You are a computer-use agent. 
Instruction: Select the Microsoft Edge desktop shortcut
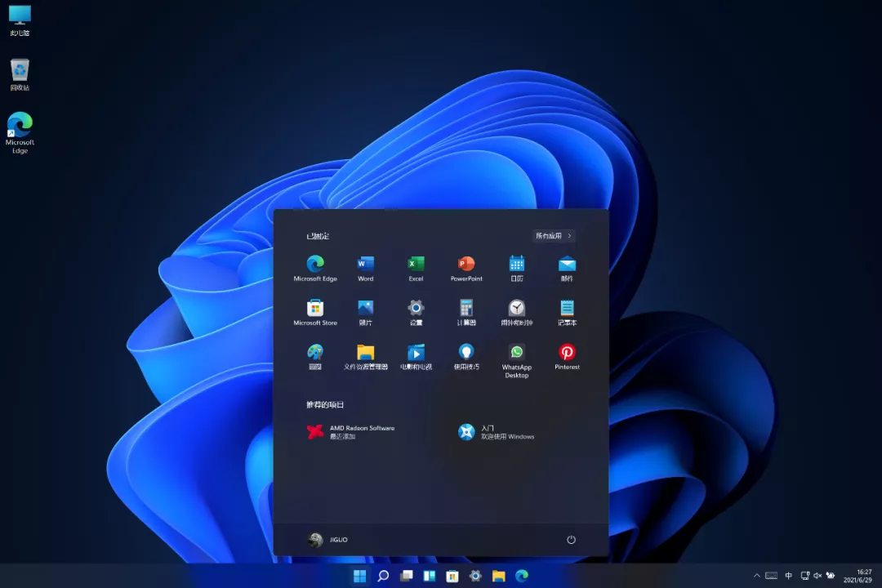(x=20, y=133)
